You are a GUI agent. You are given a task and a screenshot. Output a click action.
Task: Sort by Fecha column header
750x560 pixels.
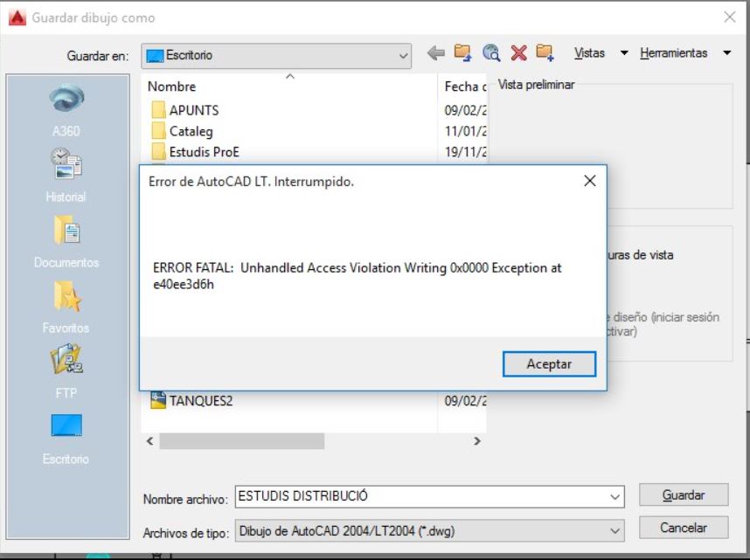[x=463, y=86]
